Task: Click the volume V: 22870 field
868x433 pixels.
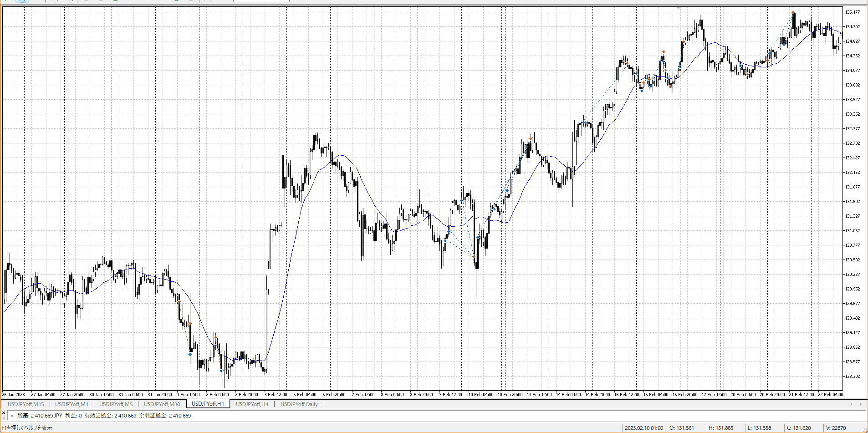Action: point(836,428)
